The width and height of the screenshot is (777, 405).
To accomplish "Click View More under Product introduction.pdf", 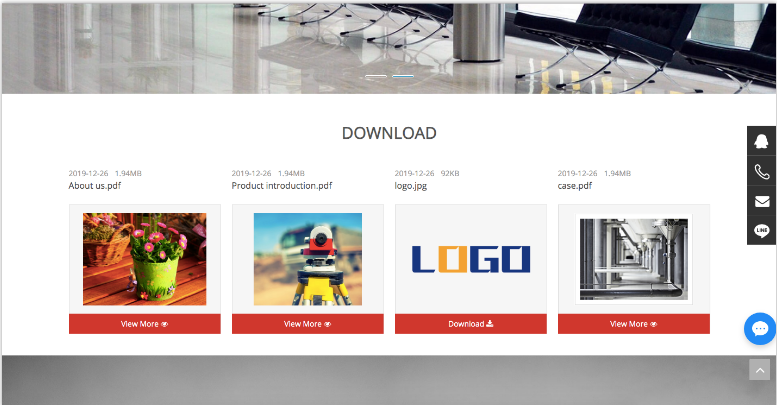I will (307, 324).
